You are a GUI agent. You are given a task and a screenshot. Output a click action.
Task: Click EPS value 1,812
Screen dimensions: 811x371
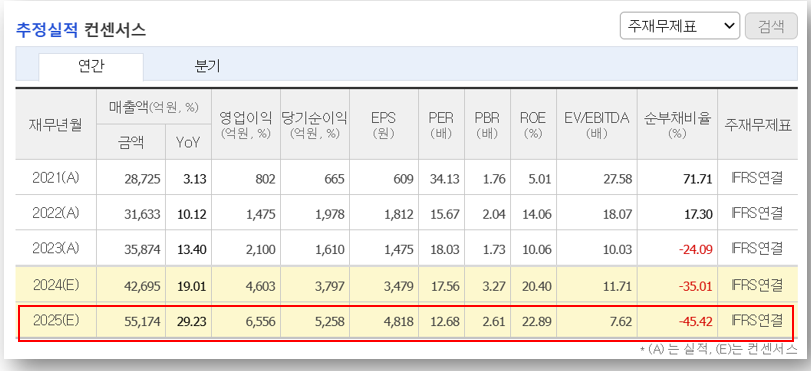400,214
